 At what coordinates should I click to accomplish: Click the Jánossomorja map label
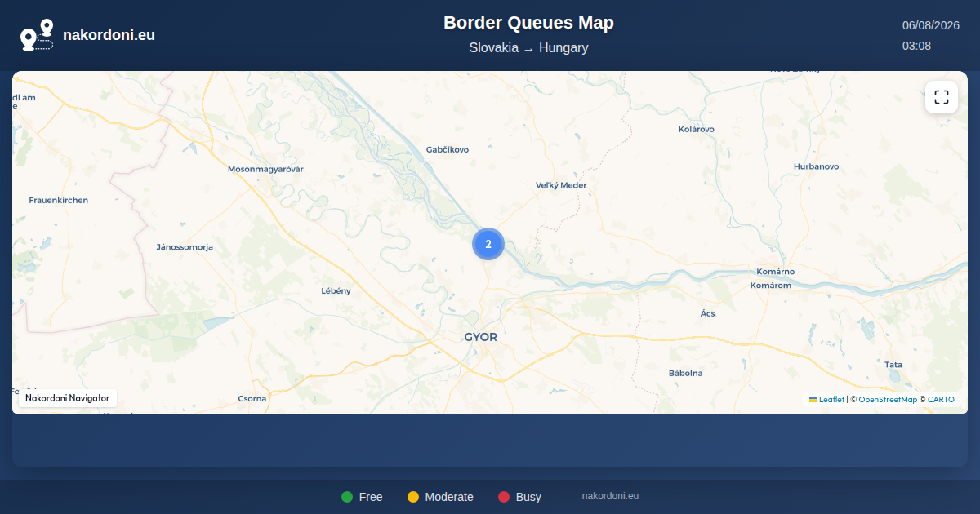[185, 246]
